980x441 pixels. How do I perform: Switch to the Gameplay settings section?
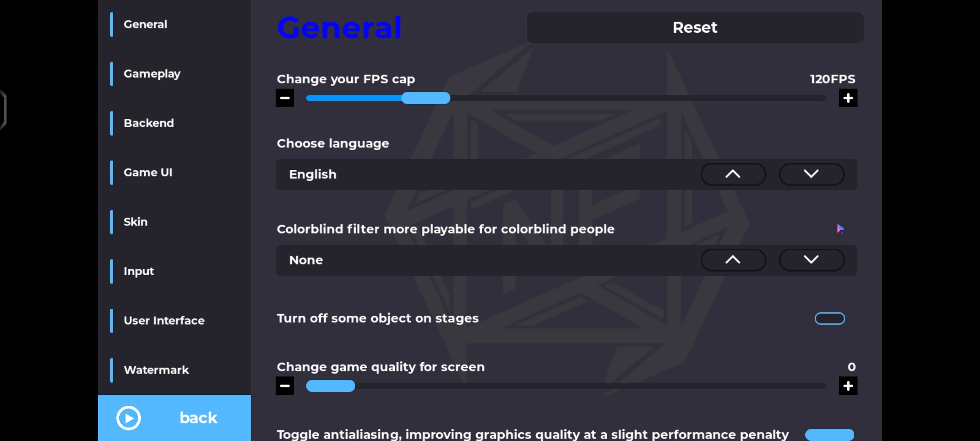pyautogui.click(x=152, y=74)
